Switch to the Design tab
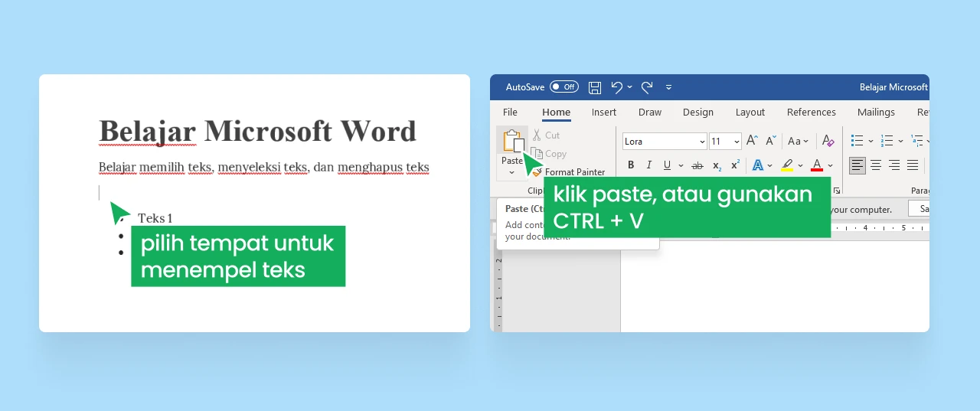980x411 pixels. click(698, 112)
